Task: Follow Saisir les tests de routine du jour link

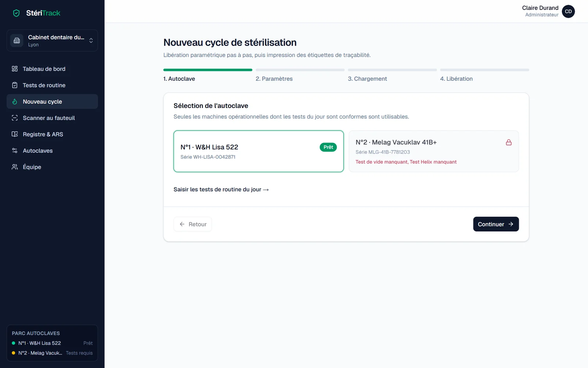Action: tap(221, 190)
